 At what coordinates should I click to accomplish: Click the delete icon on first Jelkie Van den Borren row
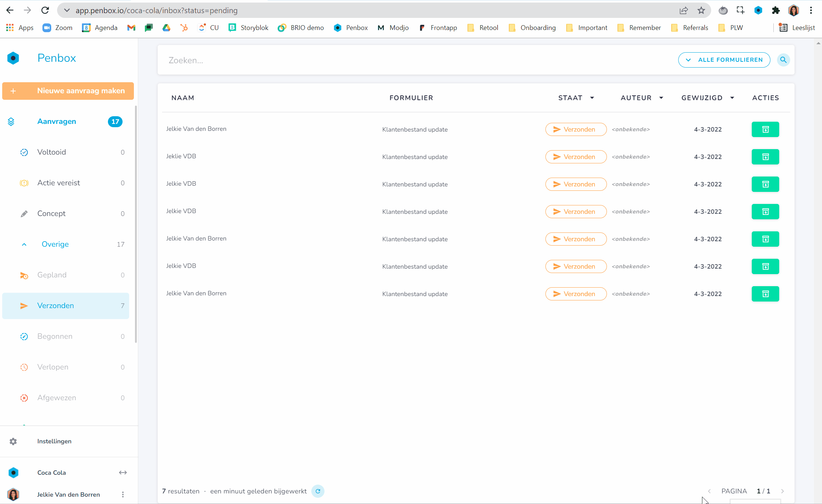(x=765, y=129)
